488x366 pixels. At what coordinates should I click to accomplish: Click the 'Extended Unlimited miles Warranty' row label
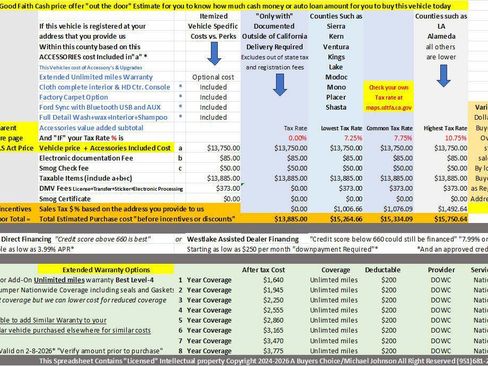96,77
